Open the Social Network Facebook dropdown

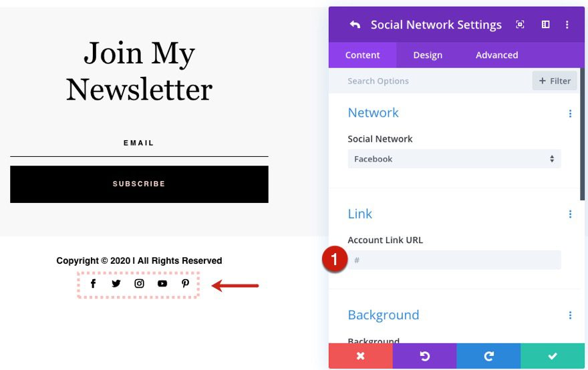[454, 159]
